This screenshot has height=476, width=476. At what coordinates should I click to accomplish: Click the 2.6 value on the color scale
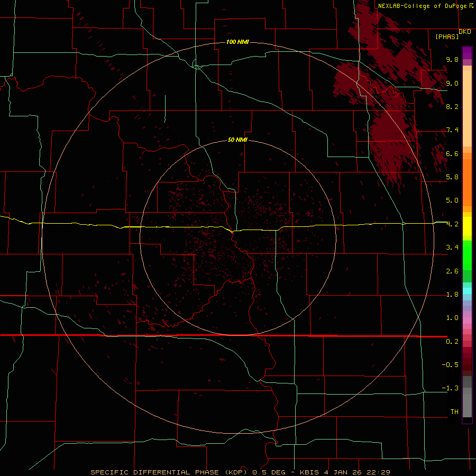452,271
